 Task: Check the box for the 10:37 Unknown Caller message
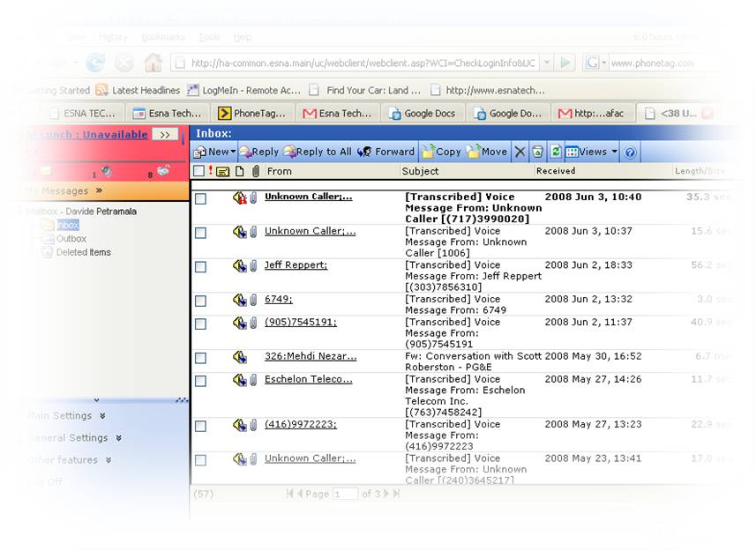[x=200, y=233]
